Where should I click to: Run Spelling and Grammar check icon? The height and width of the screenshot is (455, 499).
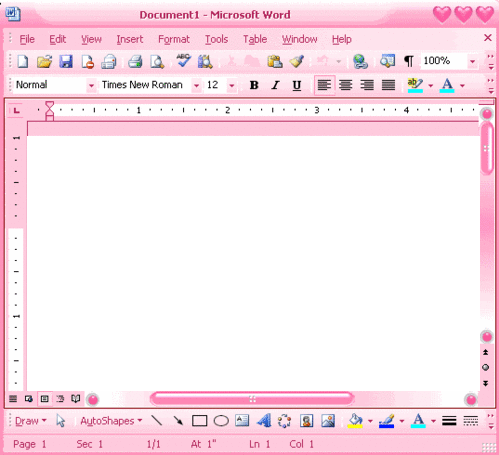(183, 61)
